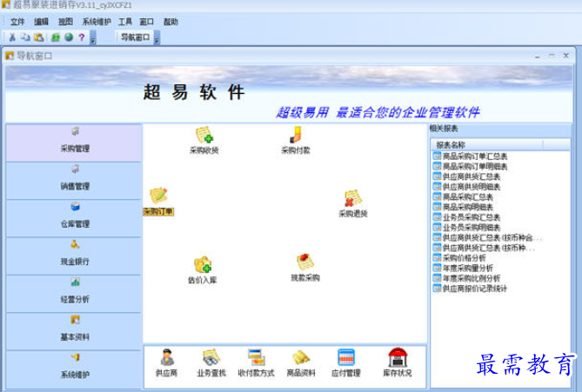582x392 pixels.
Task: Switch to the 经营分析 sidebar module
Action: click(x=74, y=294)
